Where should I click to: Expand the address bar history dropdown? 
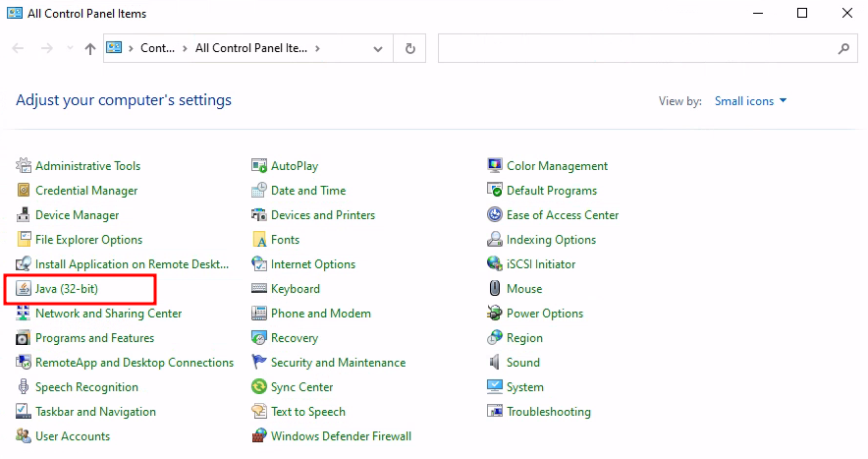(379, 48)
